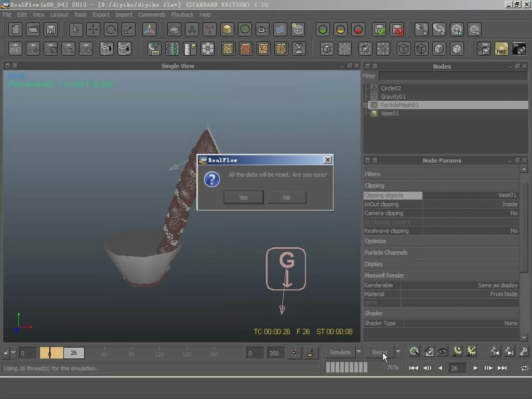Screen dimensions: 532x399
Task: Select the Vase01 node in the list
Action: pos(390,113)
